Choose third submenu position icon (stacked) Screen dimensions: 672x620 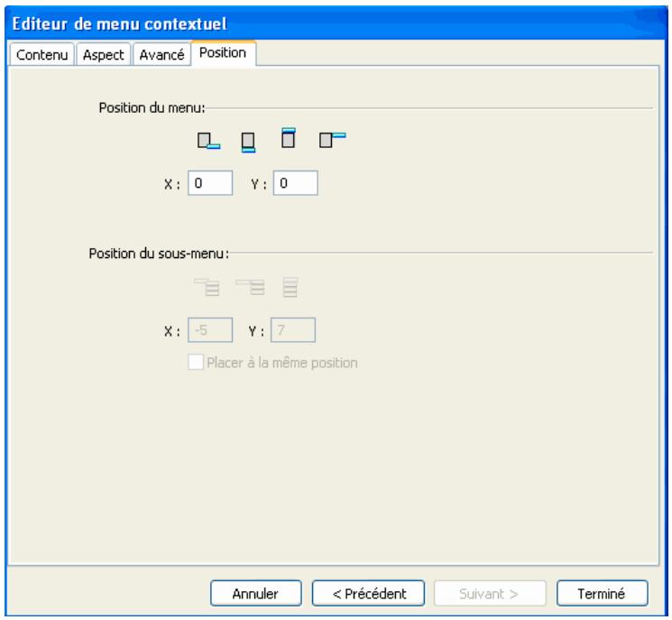pyautogui.click(x=290, y=287)
